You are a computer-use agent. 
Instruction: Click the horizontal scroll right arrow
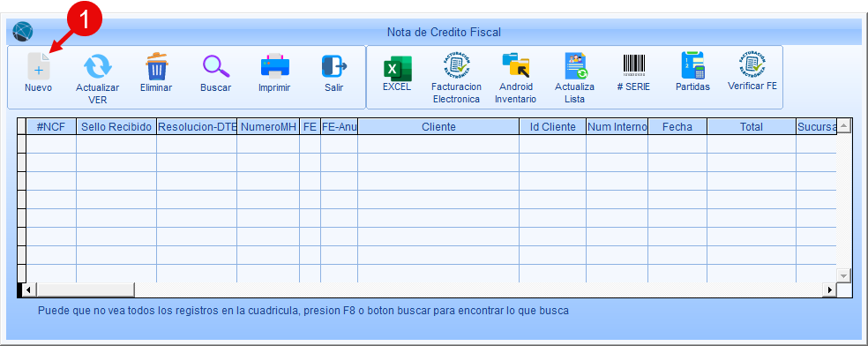pyautogui.click(x=830, y=290)
